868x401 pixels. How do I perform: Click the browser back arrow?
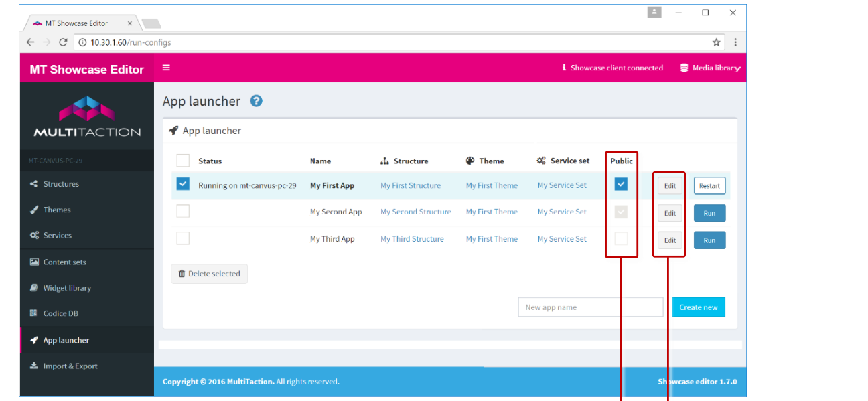tap(30, 42)
